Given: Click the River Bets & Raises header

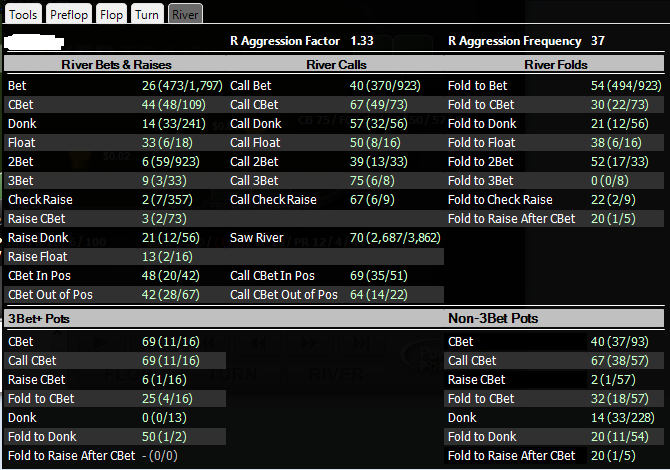Looking at the screenshot, I should [x=116, y=65].
